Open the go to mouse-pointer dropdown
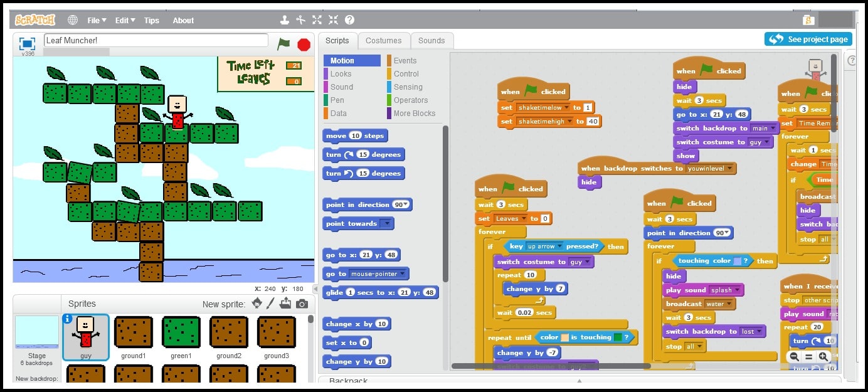The width and height of the screenshot is (868, 392). [402, 273]
